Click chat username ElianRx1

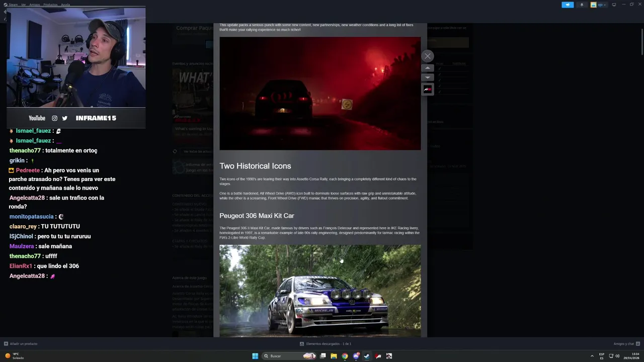point(21,266)
